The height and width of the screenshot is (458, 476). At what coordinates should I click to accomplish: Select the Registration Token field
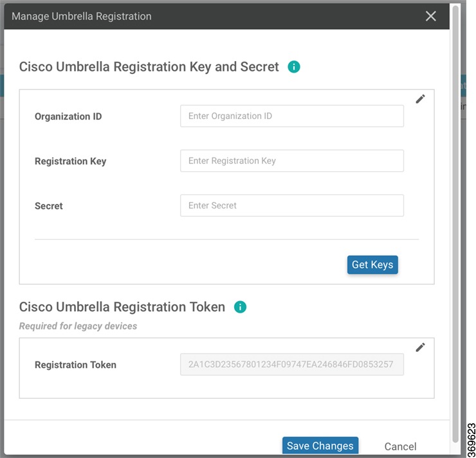[x=292, y=364]
